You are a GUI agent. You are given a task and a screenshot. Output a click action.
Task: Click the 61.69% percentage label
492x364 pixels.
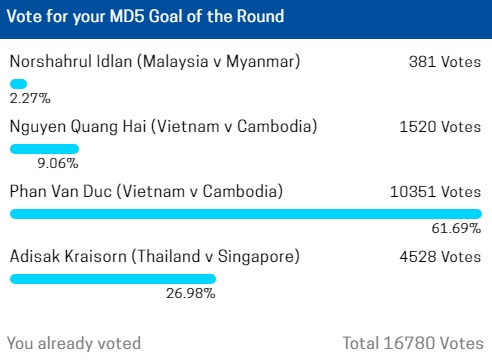456,228
